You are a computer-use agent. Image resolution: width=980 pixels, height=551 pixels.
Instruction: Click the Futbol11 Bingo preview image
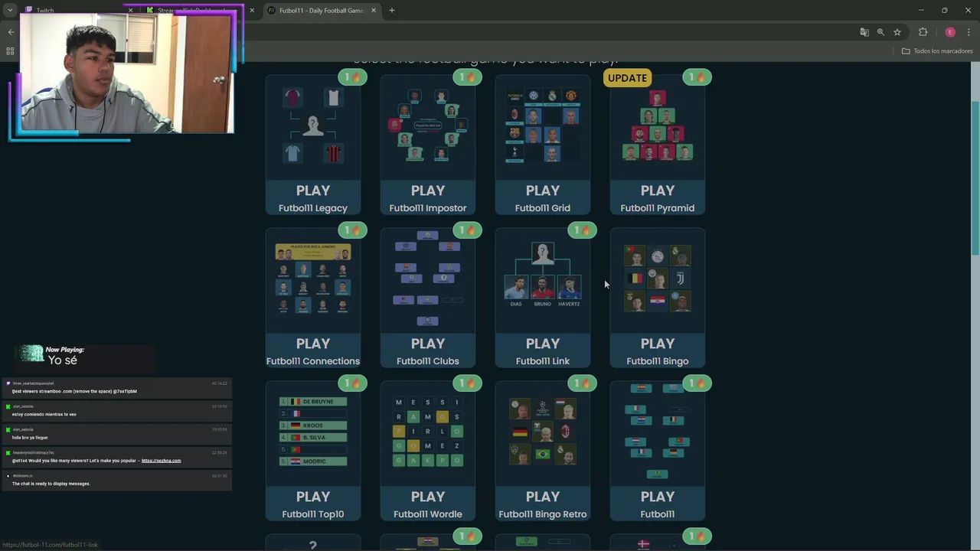coord(658,279)
